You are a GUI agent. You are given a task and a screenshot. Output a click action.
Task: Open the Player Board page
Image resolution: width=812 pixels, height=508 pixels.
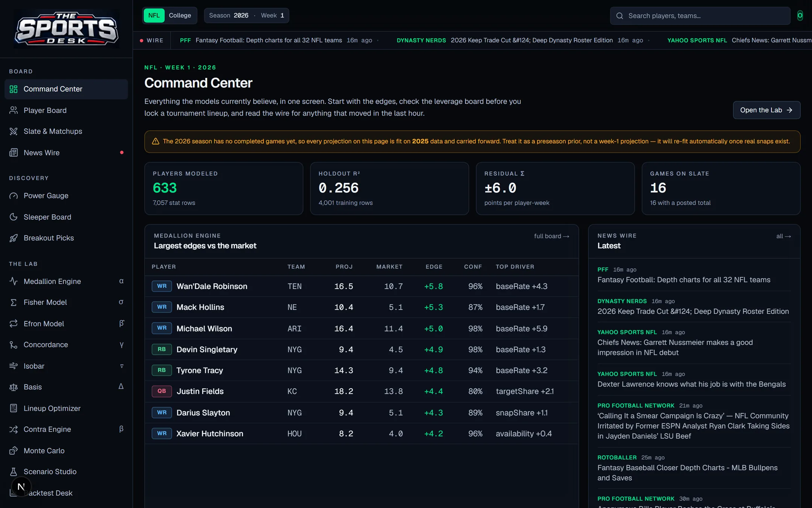[x=66, y=110]
